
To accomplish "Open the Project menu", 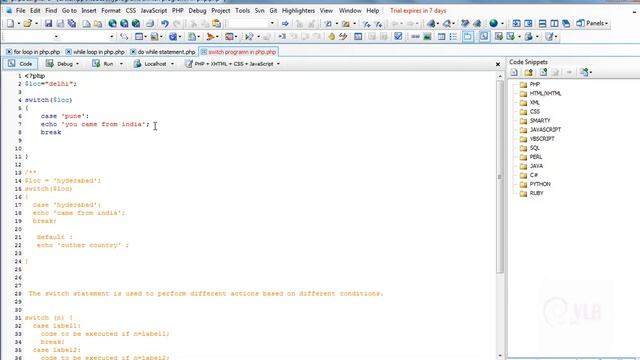I will point(221,11).
